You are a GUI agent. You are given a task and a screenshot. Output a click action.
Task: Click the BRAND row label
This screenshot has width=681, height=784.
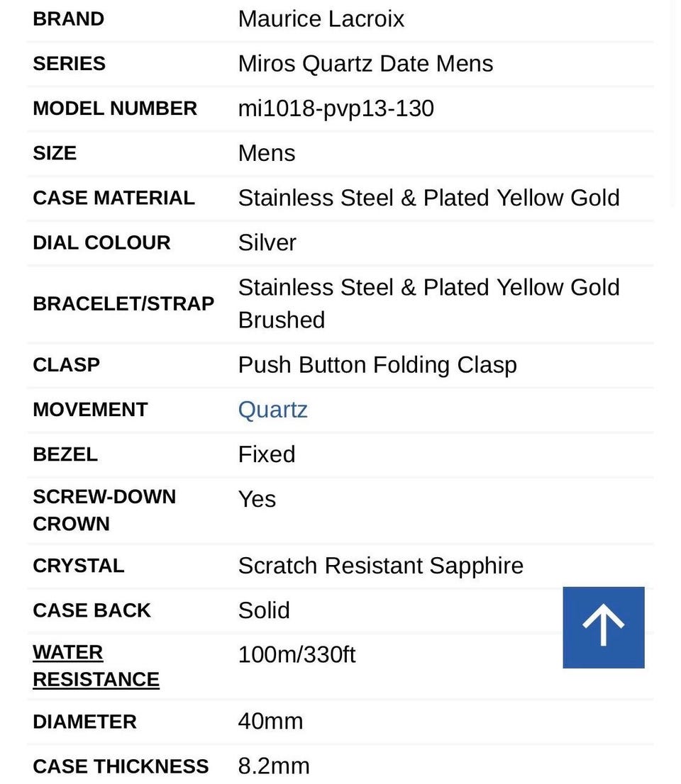(x=68, y=18)
